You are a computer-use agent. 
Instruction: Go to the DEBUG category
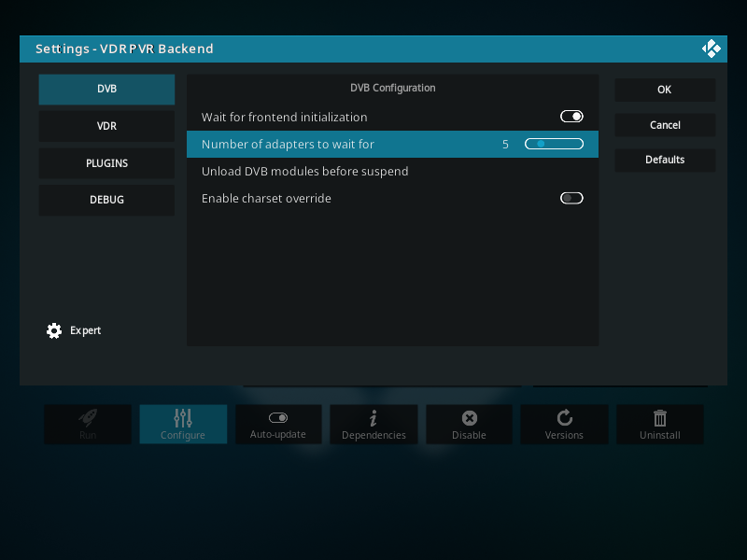(106, 200)
